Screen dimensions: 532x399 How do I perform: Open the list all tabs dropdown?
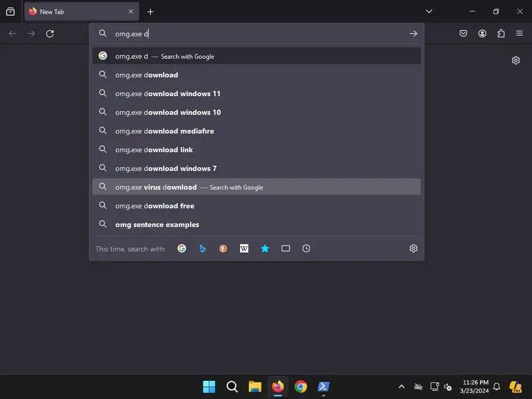pos(429,11)
